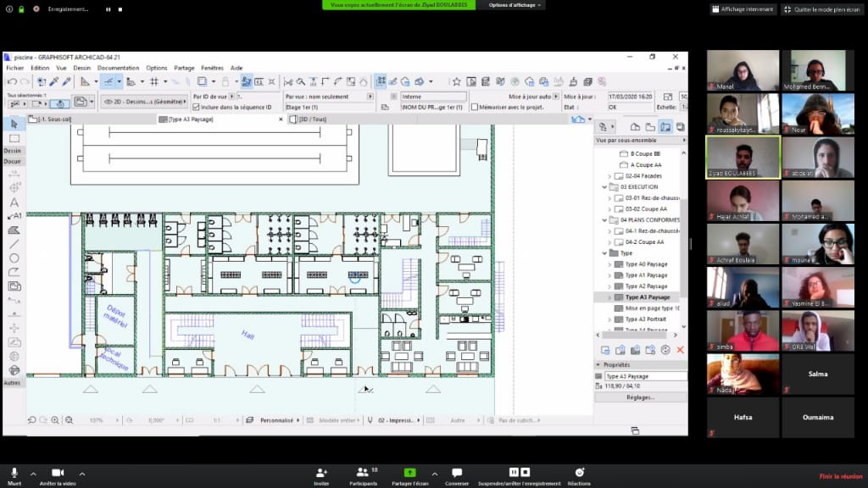
Task: Check Mémoriser avec le projet
Action: pos(475,108)
